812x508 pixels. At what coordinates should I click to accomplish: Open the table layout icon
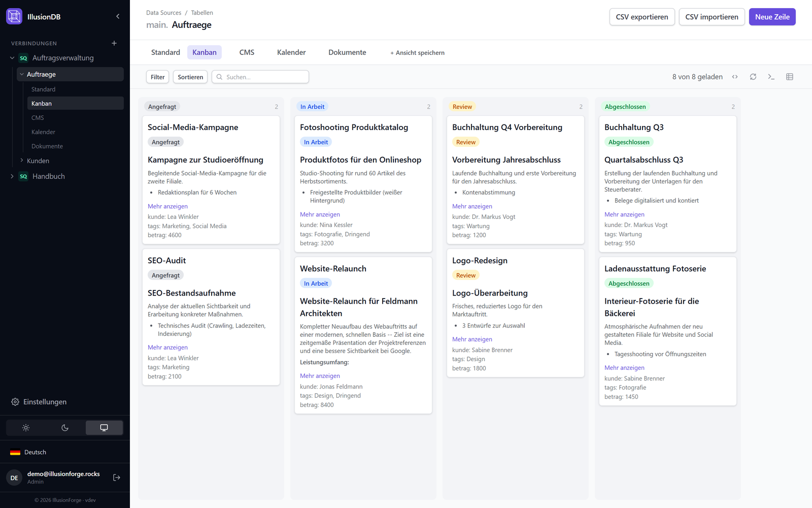[790, 77]
